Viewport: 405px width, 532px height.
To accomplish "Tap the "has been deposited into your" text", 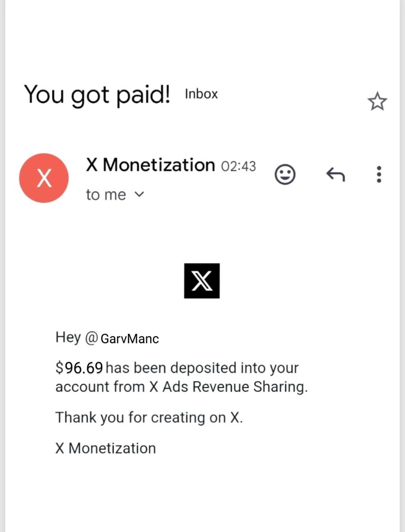I will (202, 368).
